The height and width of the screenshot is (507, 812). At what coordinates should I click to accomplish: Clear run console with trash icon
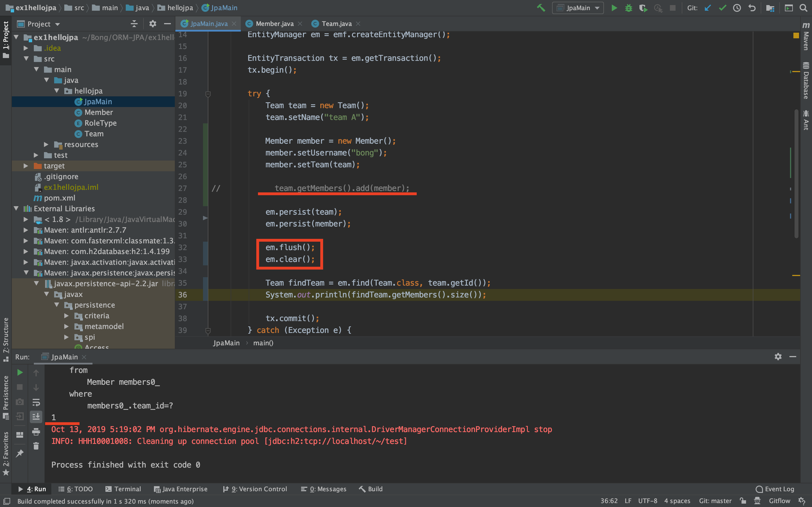[36, 446]
